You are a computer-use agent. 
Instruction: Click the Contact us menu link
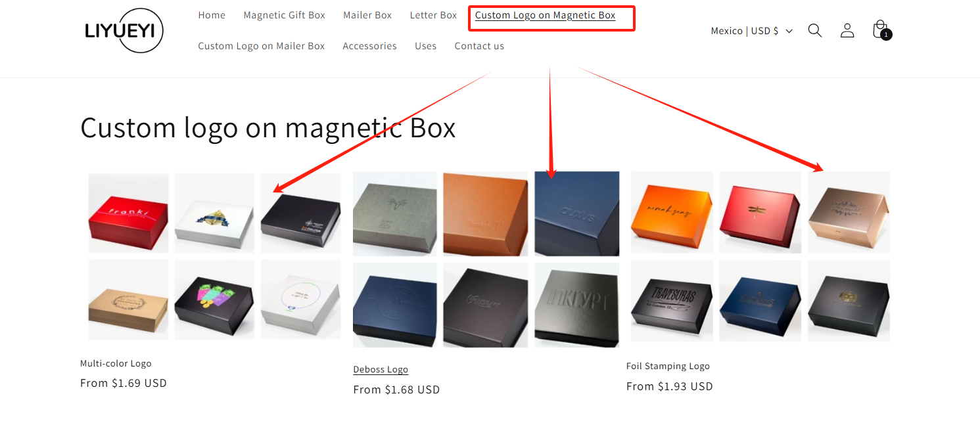coord(479,46)
